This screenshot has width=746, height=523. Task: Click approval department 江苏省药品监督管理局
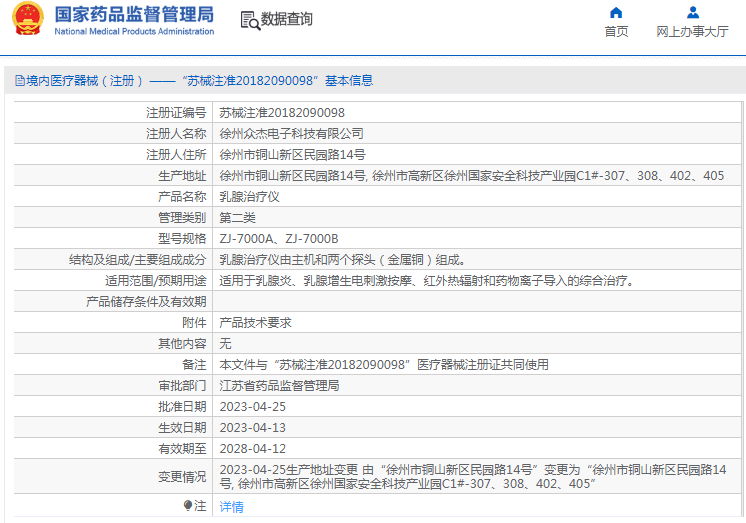[x=279, y=386]
